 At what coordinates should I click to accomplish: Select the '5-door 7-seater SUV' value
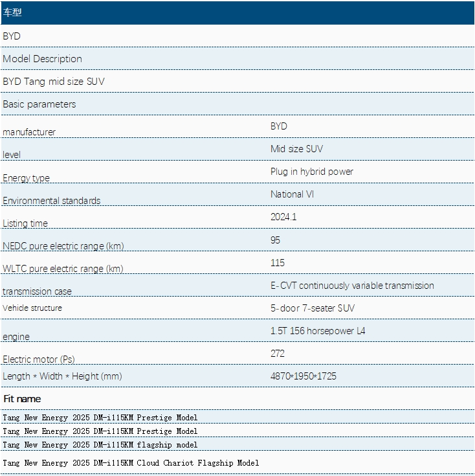[313, 308]
